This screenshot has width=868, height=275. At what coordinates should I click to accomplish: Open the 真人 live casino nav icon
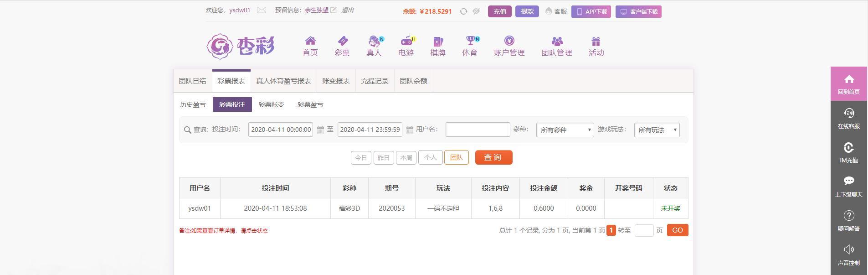click(x=374, y=47)
